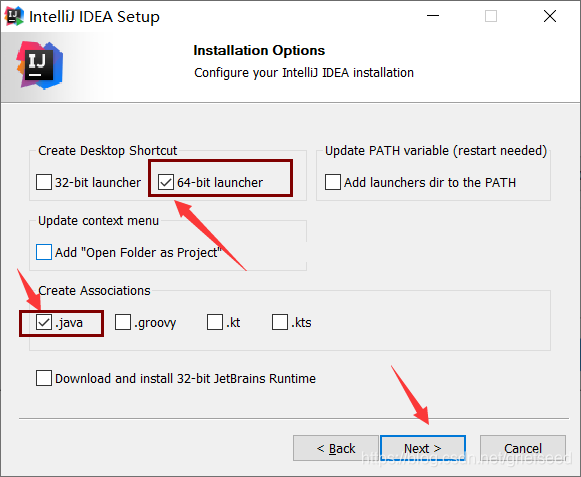
Task: Click the "Create Desktop Shortcut" group label
Action: pyautogui.click(x=107, y=150)
